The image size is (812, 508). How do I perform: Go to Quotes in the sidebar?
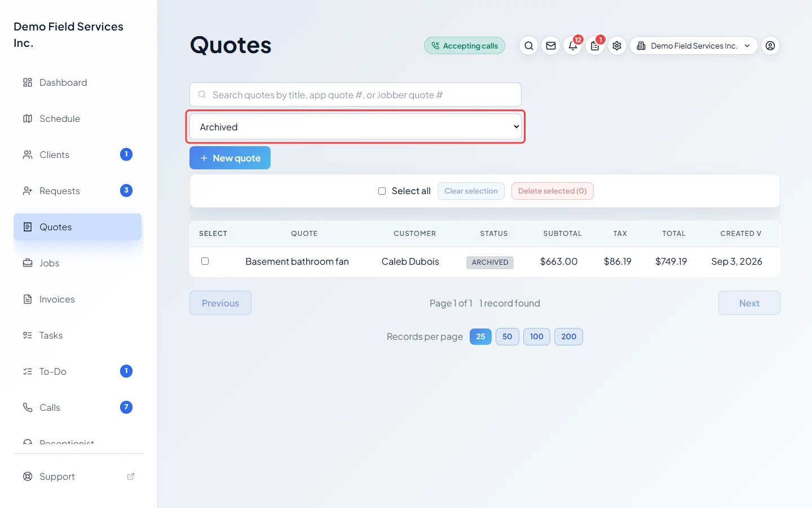pos(78,227)
